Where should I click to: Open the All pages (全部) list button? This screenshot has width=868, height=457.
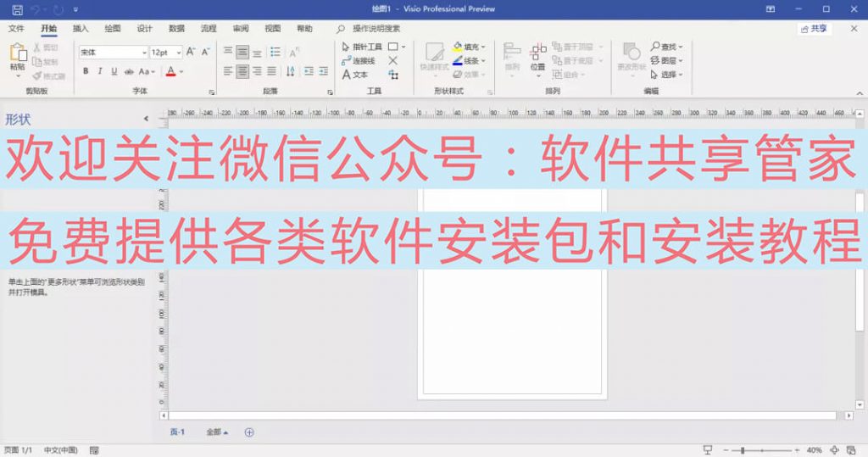217,432
